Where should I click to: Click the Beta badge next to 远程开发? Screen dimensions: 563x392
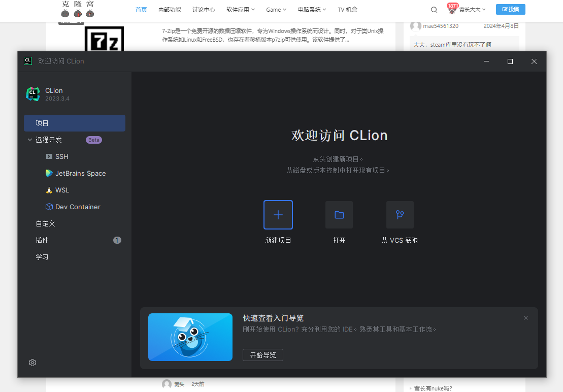coord(94,140)
